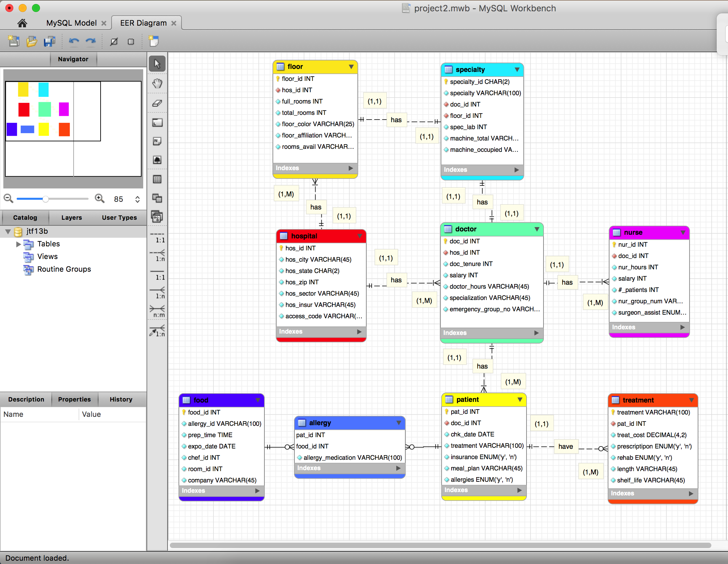The width and height of the screenshot is (728, 564).
Task: Click the zoom value 85 field
Action: (118, 199)
